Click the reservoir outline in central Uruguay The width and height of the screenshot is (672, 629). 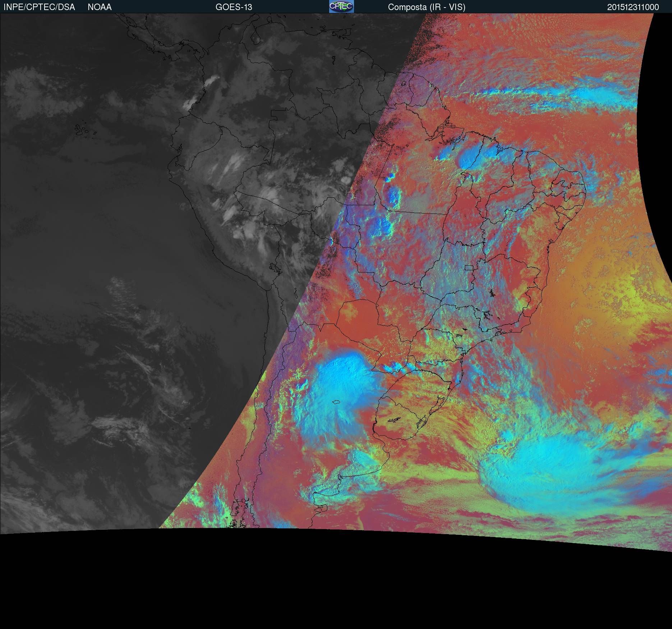(x=394, y=419)
